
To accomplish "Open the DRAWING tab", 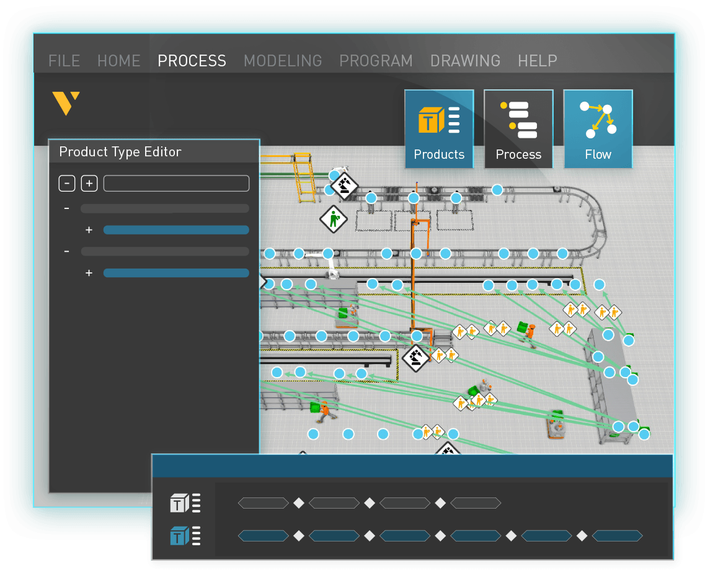I will click(466, 61).
